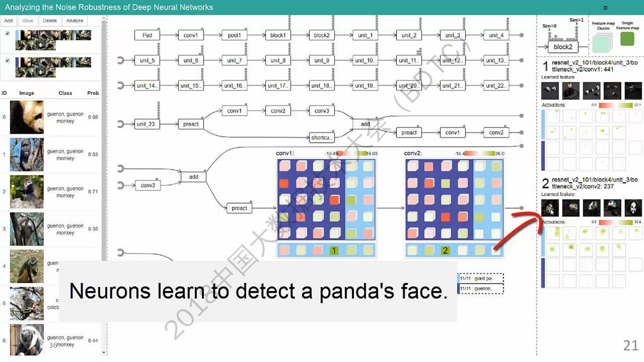
Task: Click the 'conv1:' heatmap label
Action: 285,153
